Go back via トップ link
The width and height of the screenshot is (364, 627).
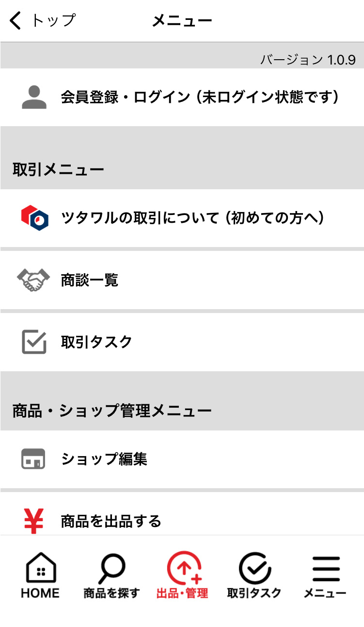tap(53, 21)
